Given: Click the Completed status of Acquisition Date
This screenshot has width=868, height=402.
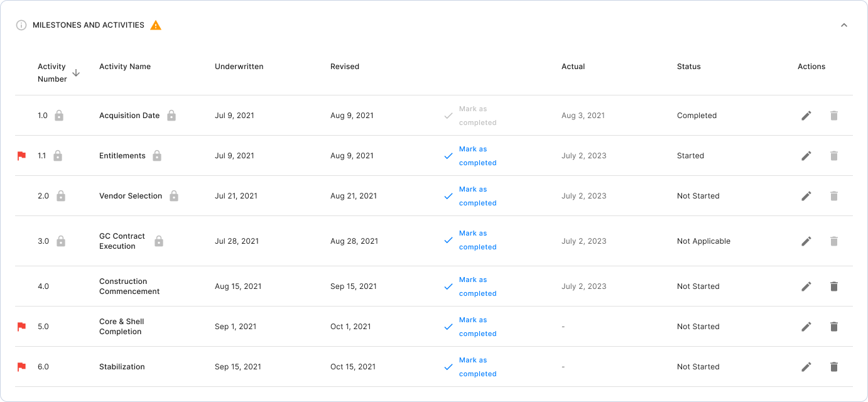Looking at the screenshot, I should (x=697, y=116).
